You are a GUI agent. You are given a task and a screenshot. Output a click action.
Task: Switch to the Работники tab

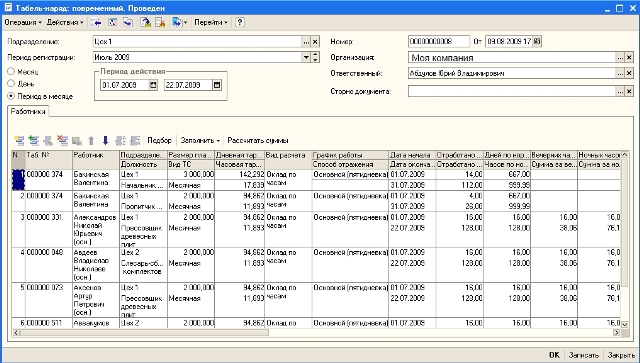[28, 111]
